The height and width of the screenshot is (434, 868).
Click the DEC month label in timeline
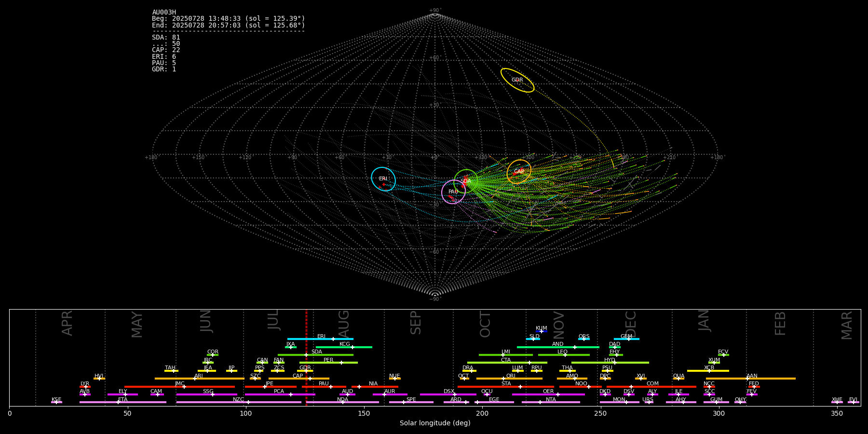coord(631,324)
